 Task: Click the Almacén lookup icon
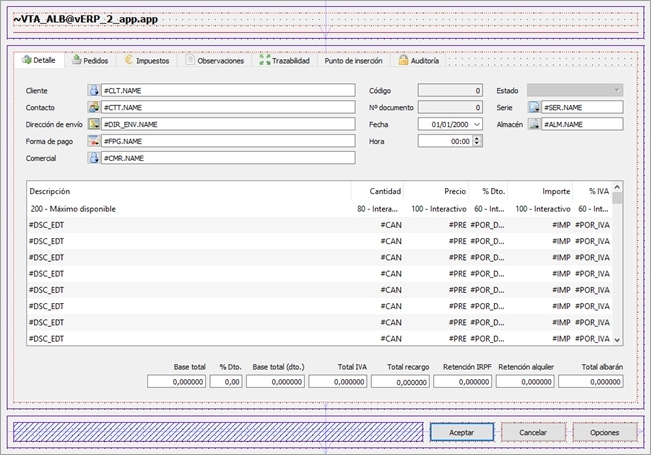pos(534,124)
